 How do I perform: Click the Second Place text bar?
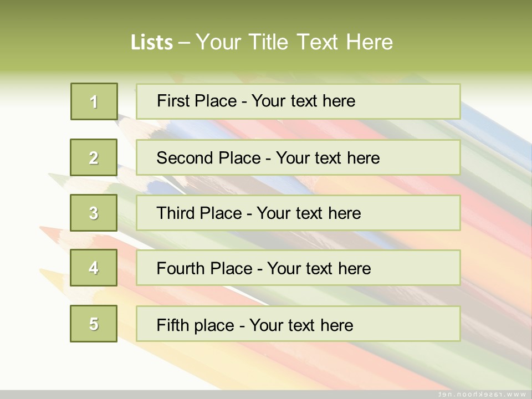click(x=298, y=157)
